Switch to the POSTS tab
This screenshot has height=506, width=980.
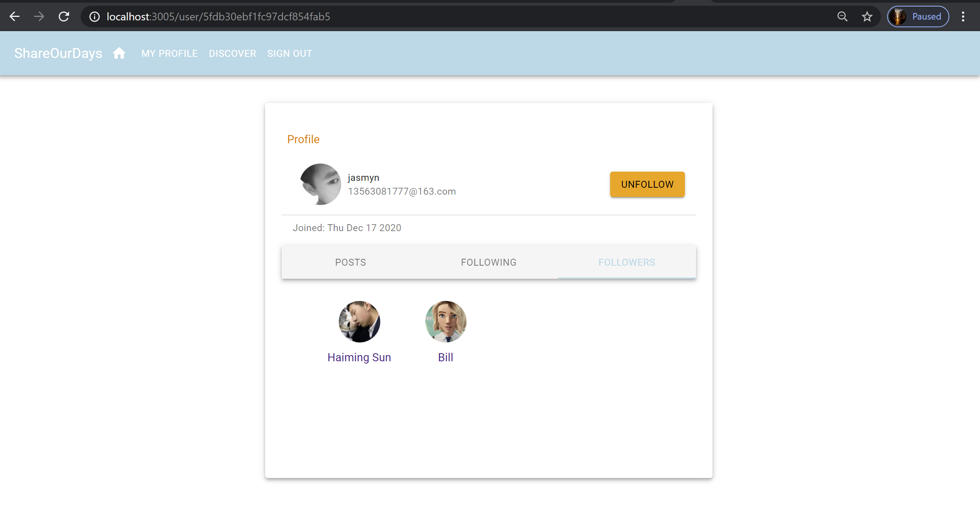[x=350, y=262]
